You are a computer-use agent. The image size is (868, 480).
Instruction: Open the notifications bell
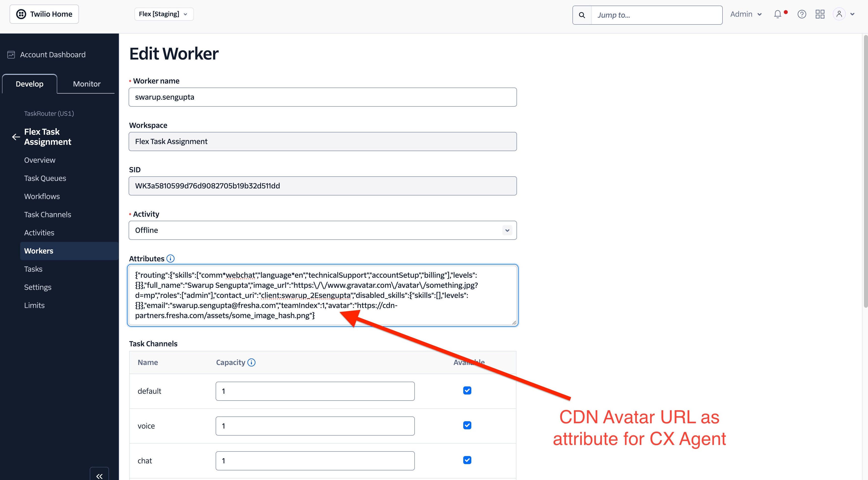778,14
